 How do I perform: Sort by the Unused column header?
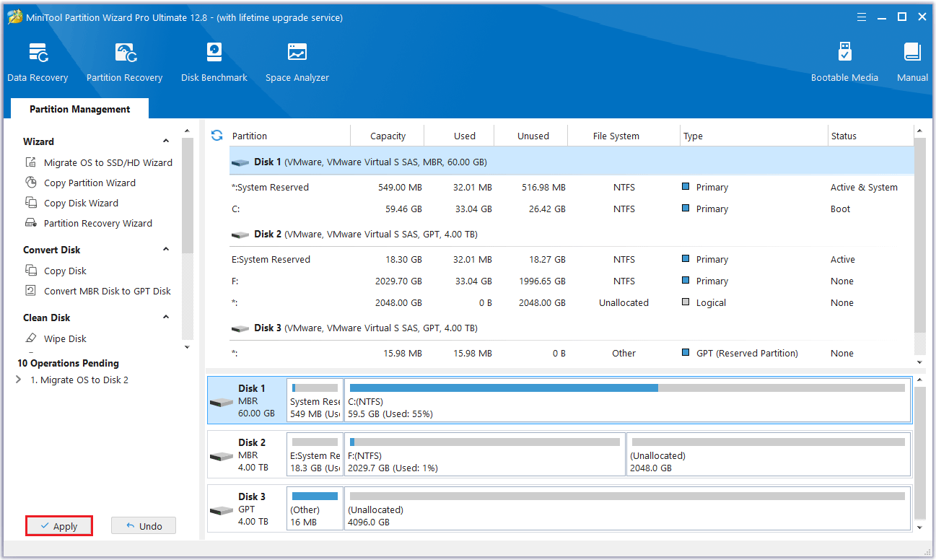tap(533, 136)
